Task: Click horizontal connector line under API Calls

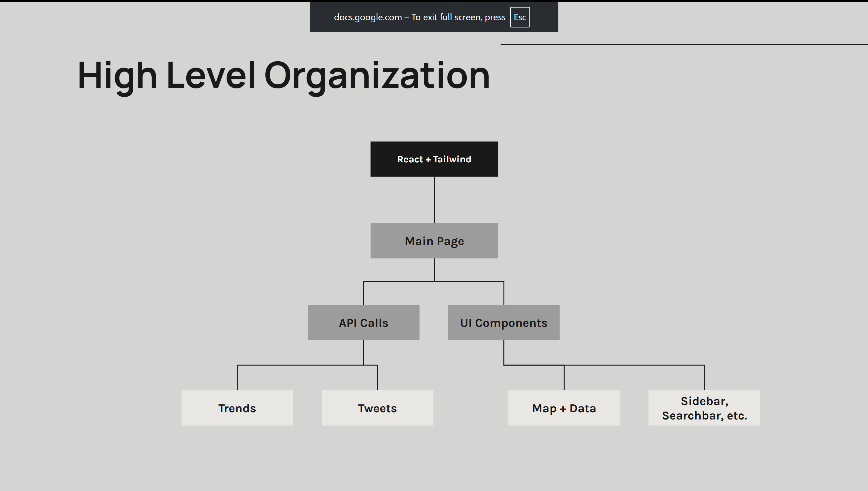Action: click(303, 365)
